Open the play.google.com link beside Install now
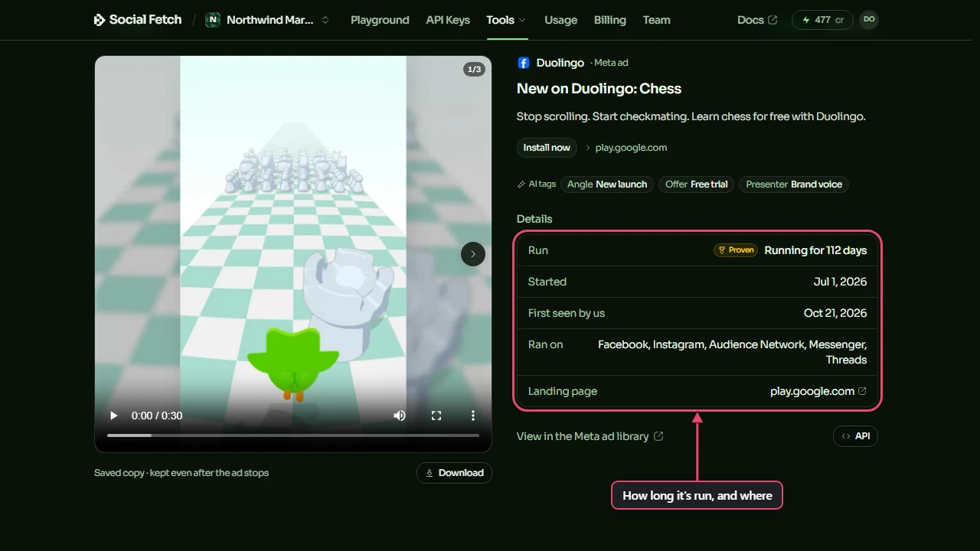Screen dimensions: 980x551 631,148
